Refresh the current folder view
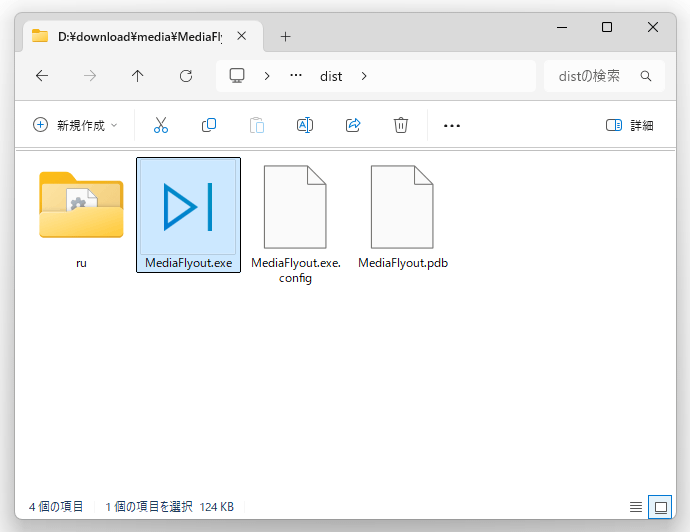The height and width of the screenshot is (532, 690). pos(185,76)
